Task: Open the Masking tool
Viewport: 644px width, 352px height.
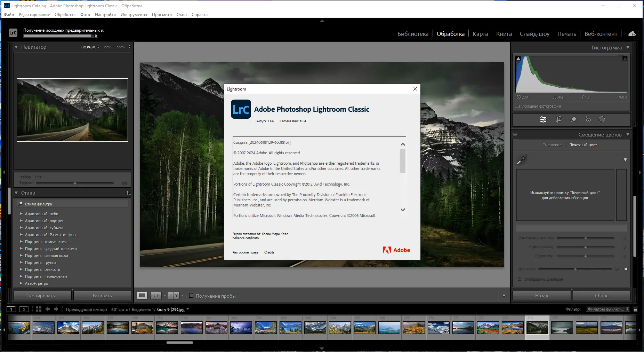Action: pyautogui.click(x=602, y=119)
